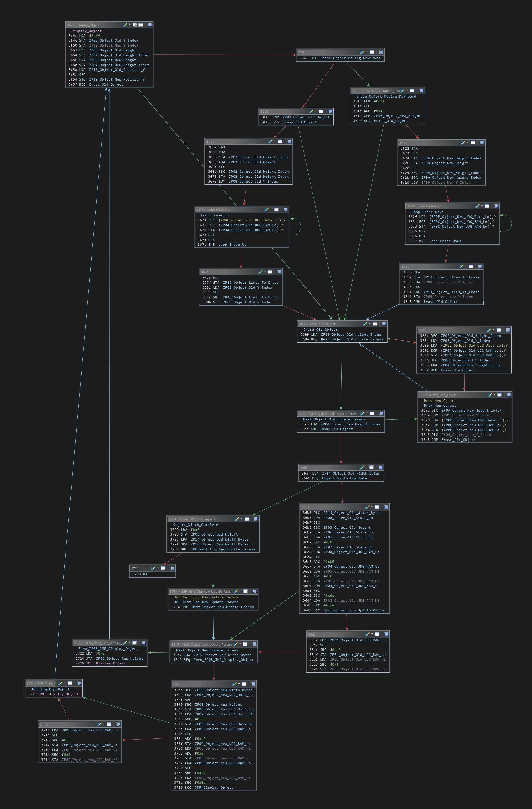Click the group icon on block 3722 Zero_ZP0B_JMP_Display_Object

pyautogui.click(x=144, y=642)
